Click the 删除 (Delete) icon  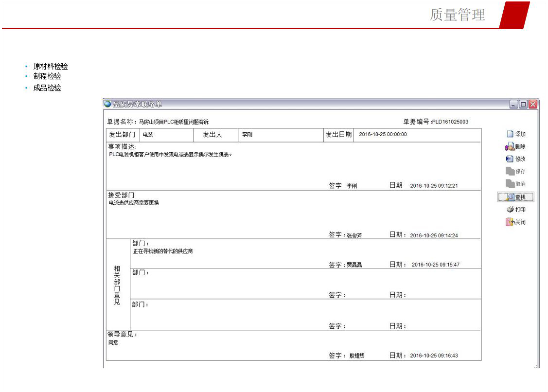(x=510, y=146)
